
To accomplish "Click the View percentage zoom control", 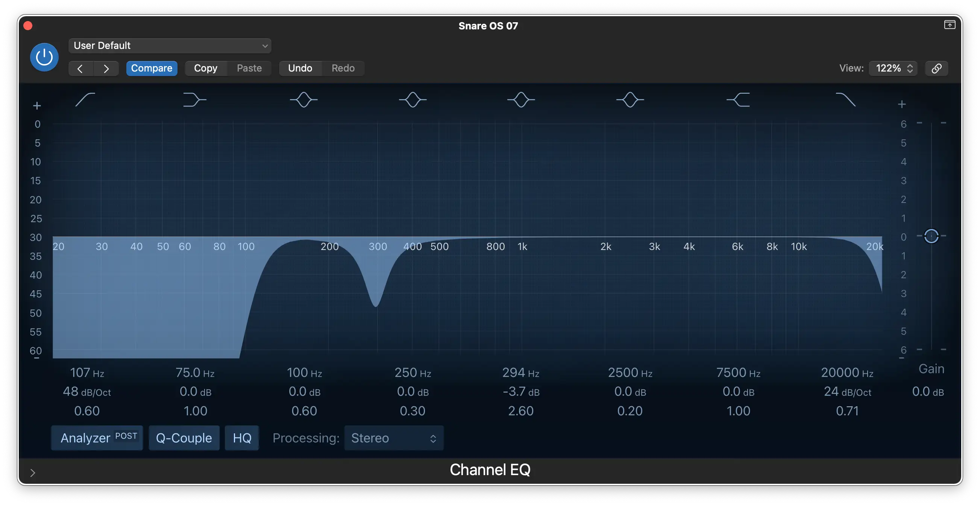I will point(892,68).
